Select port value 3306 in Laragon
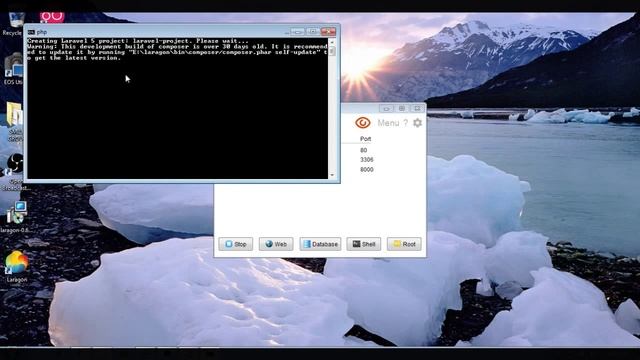The image size is (640, 360). pos(367,160)
